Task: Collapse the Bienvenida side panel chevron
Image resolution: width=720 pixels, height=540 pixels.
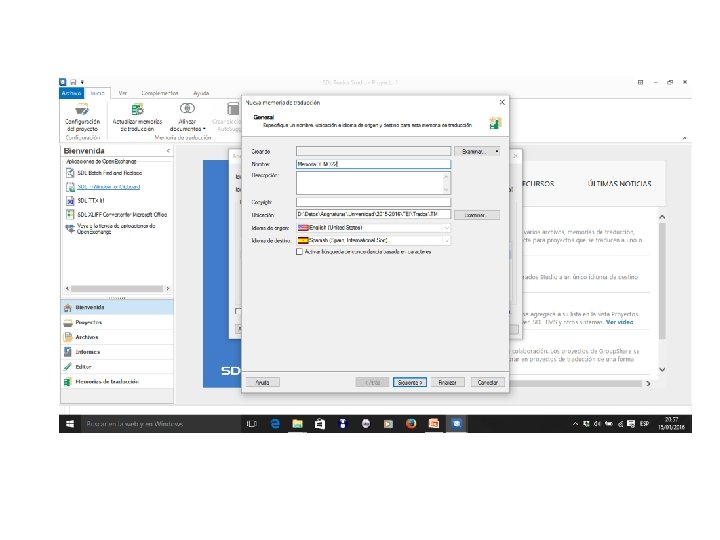Action: click(x=168, y=151)
